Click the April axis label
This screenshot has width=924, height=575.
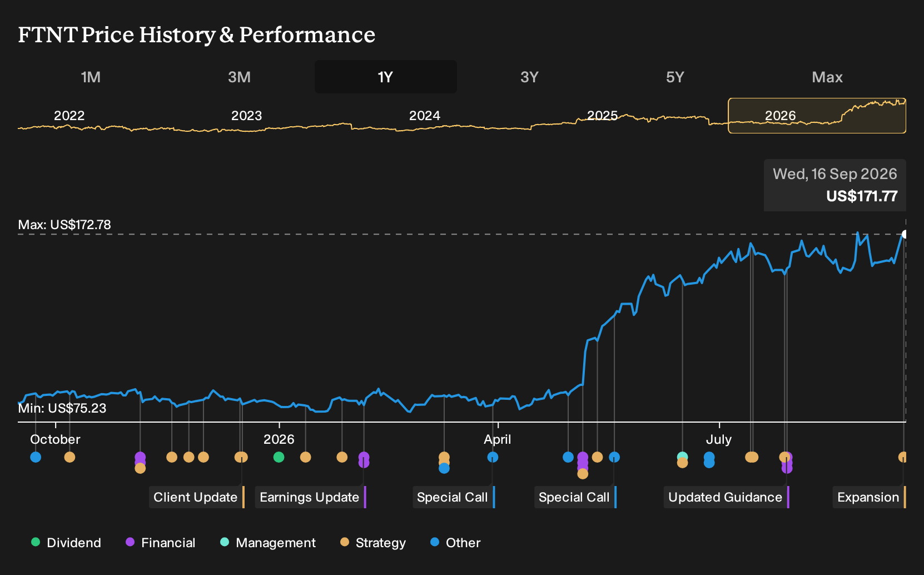[498, 439]
